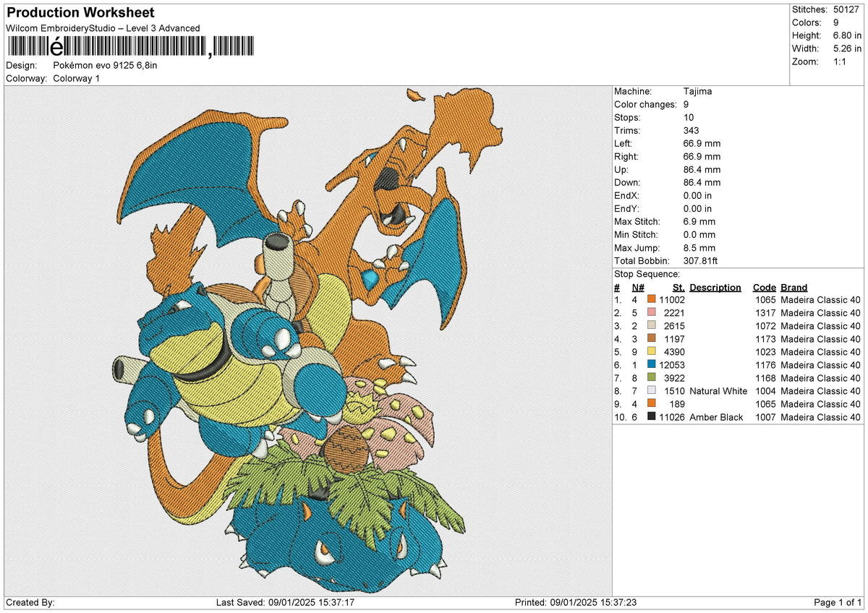Choose the blue swatch beside 12053 stitches
868x613 pixels.
tap(652, 365)
